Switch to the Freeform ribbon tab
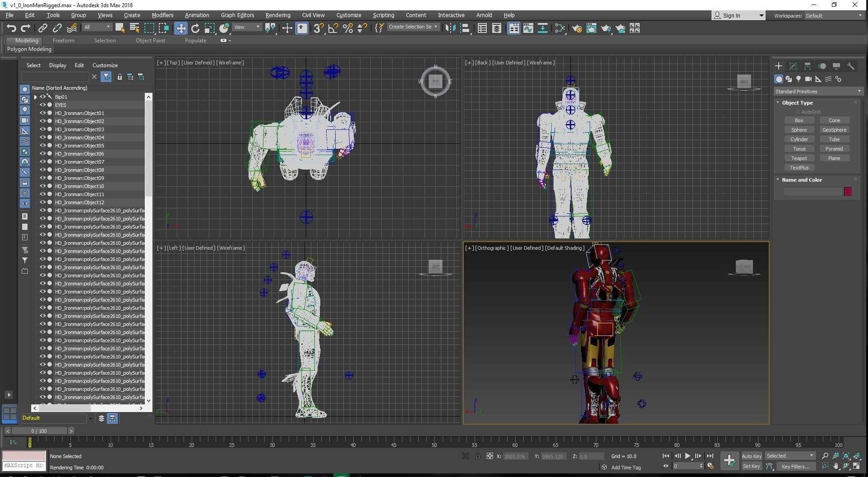 [x=63, y=40]
